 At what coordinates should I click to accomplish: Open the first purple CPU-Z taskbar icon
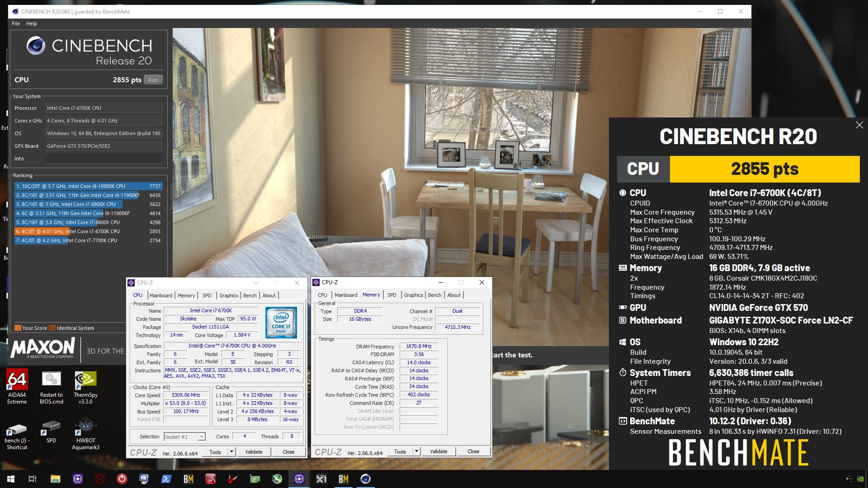pos(78,479)
